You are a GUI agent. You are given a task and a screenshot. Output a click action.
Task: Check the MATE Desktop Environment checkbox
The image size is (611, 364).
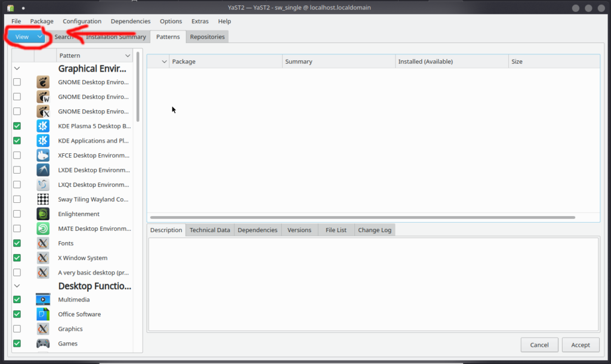(x=17, y=229)
